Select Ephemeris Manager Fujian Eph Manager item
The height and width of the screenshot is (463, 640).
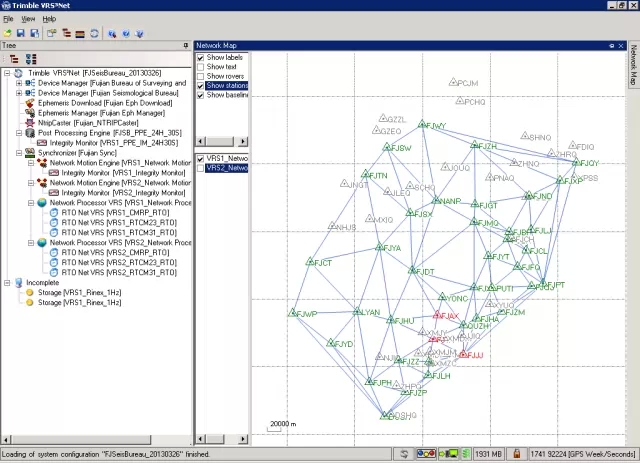coord(101,113)
